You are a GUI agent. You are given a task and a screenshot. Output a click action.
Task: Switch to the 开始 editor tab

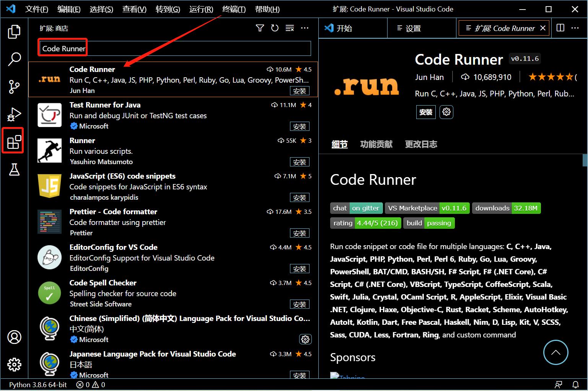pos(353,28)
